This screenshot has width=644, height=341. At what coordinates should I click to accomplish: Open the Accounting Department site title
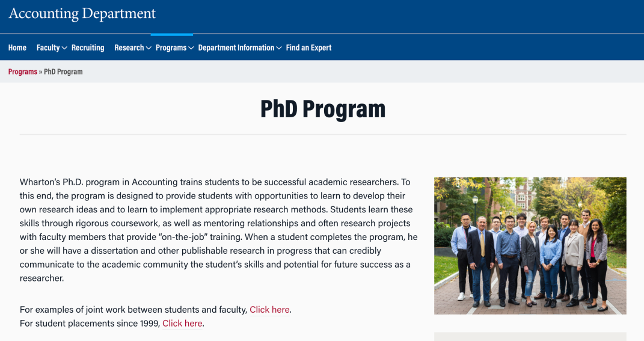(x=82, y=14)
